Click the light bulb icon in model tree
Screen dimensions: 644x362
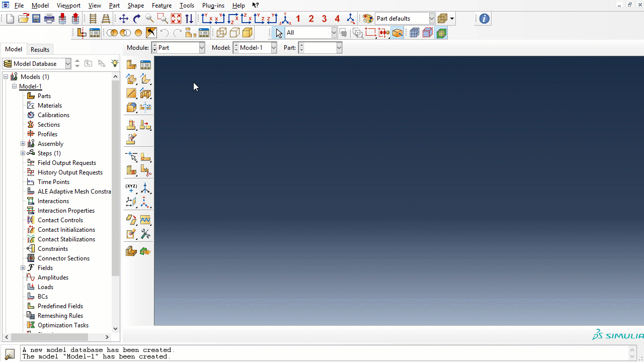tap(115, 63)
